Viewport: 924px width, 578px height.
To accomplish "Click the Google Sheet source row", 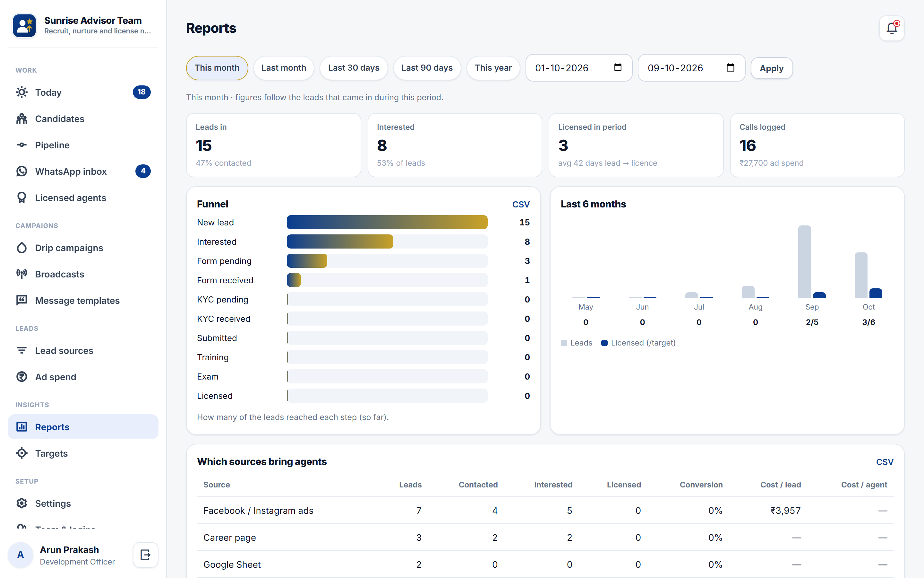I will (x=545, y=564).
